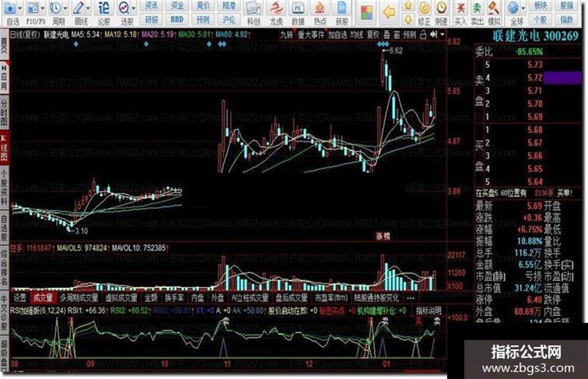Open 指标说明 indicator description
Screen dimensions: 588x379
[429, 311]
